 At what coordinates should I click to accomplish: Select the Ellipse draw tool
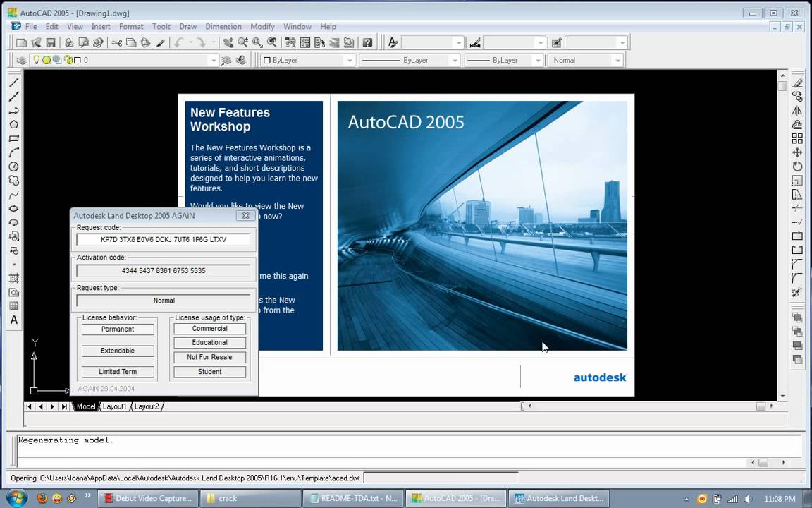pyautogui.click(x=14, y=208)
